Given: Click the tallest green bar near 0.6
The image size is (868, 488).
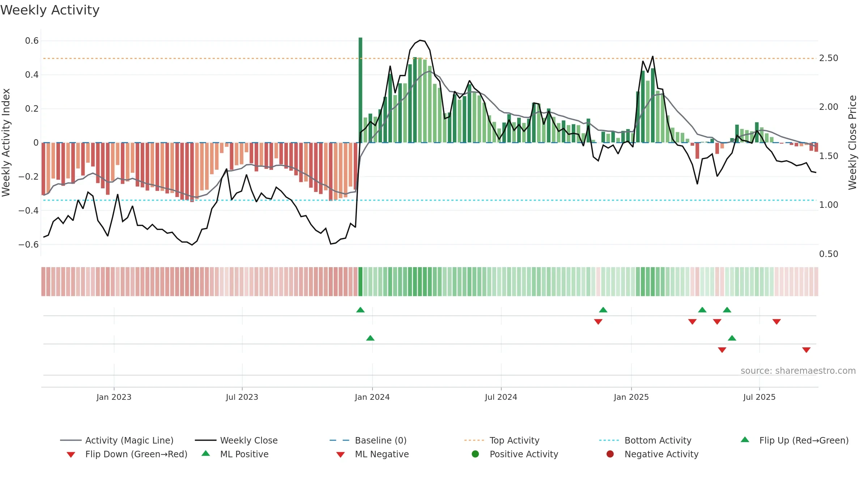Looking at the screenshot, I should click(361, 90).
